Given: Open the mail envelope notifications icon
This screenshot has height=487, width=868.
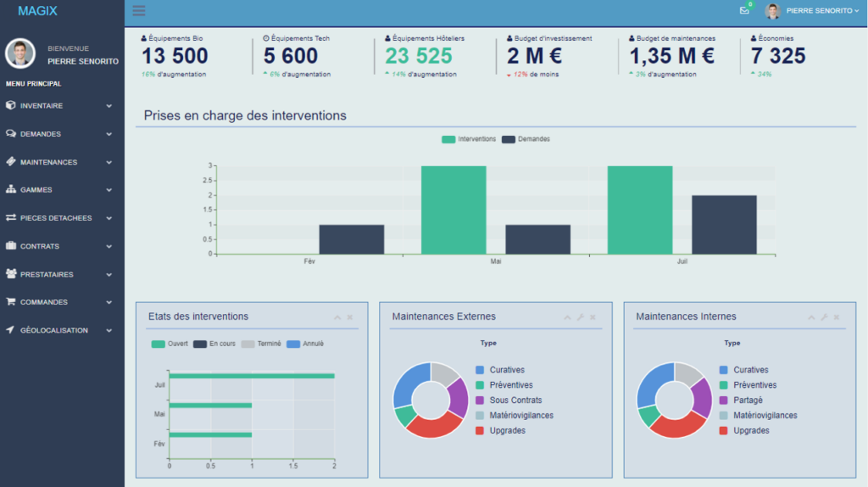Looking at the screenshot, I should [744, 11].
